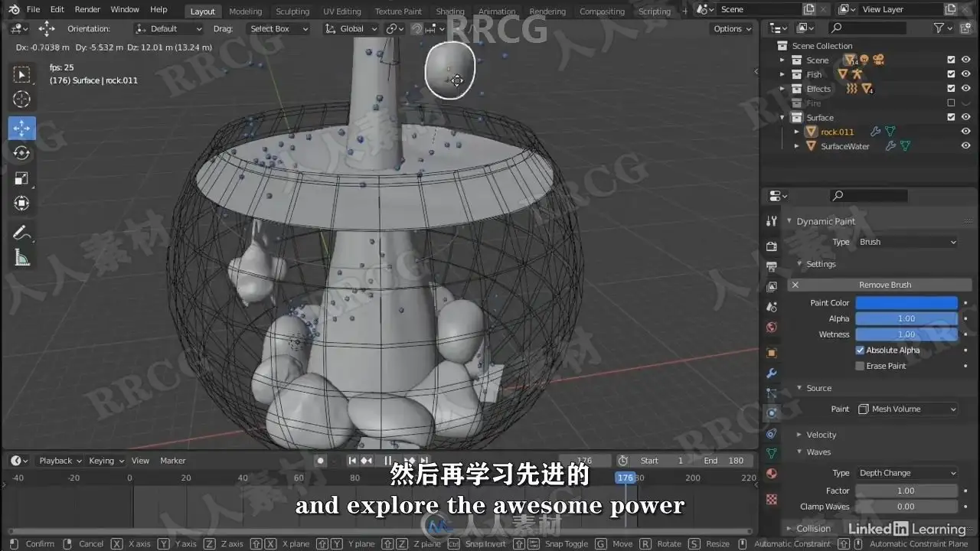
Task: Open the Options button in viewport header
Action: tap(732, 28)
